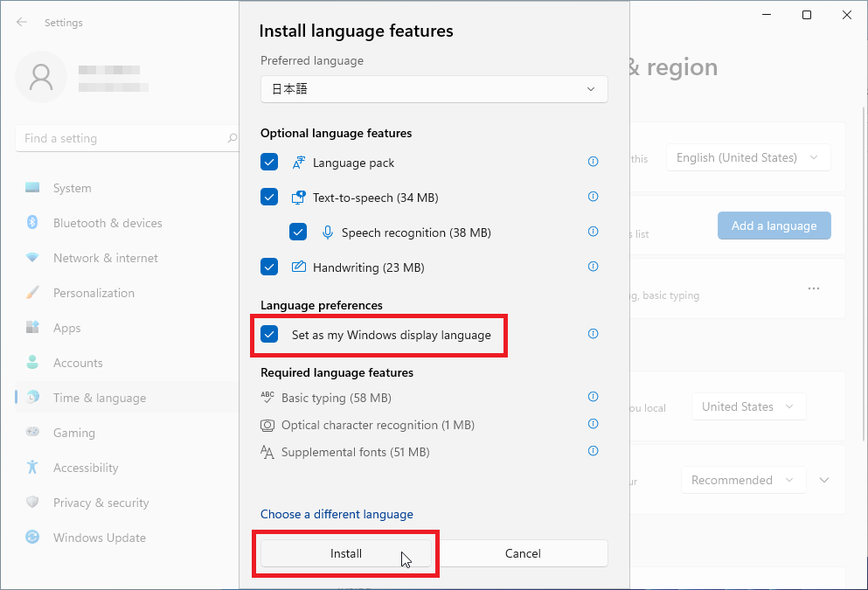Click the Network wifi icon in sidebar
The image size is (868, 590).
coord(32,257)
